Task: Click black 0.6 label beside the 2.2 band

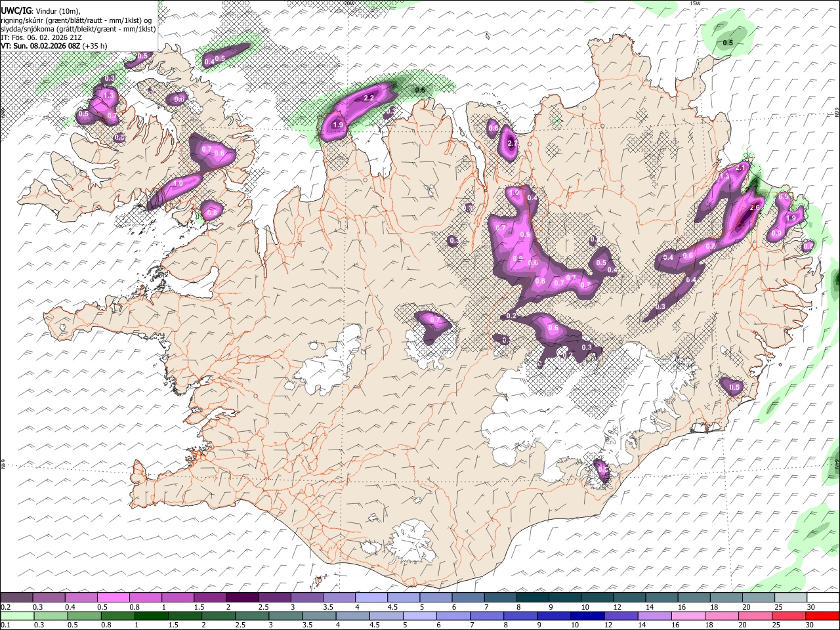Action: coord(420,90)
